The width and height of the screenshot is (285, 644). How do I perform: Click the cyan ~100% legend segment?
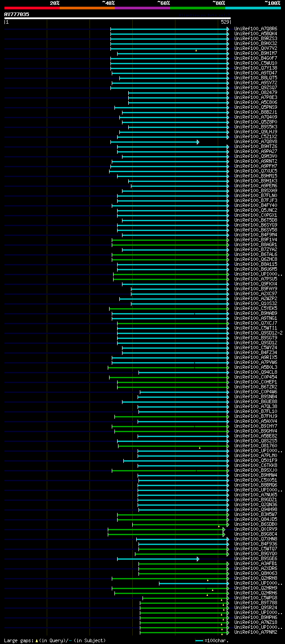tap(253, 8)
